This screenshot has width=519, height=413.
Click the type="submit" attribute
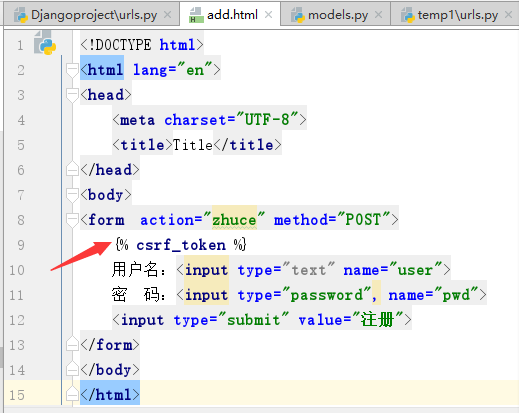231,320
